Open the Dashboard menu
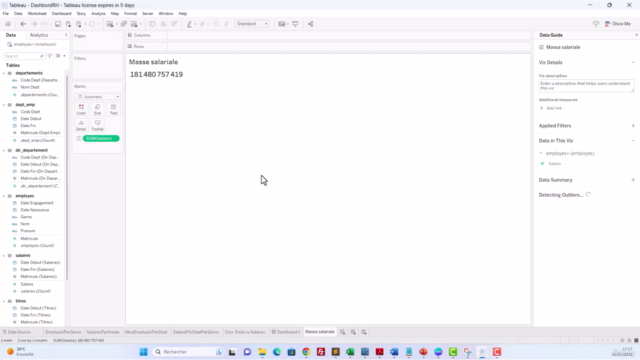 tap(62, 13)
